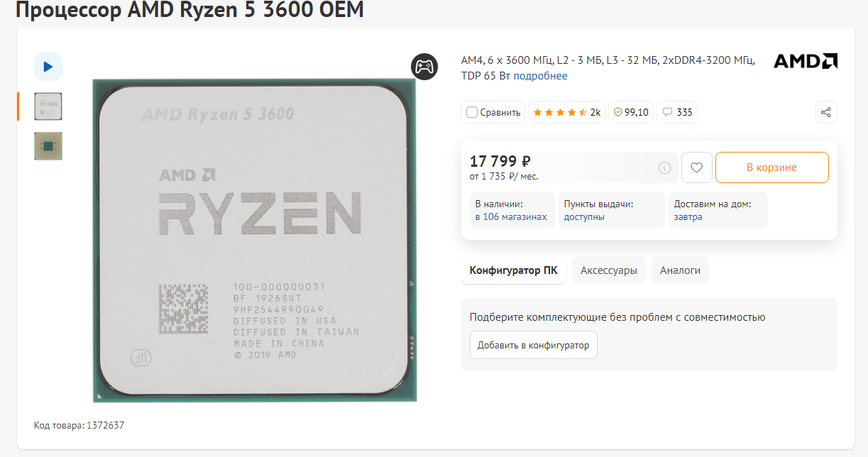Open the share icon menu

coord(825,112)
